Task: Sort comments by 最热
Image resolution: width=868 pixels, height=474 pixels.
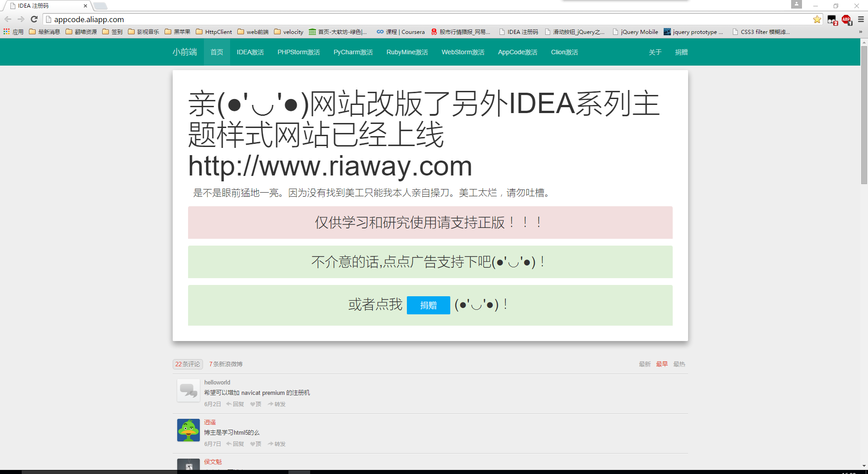Action: 679,364
